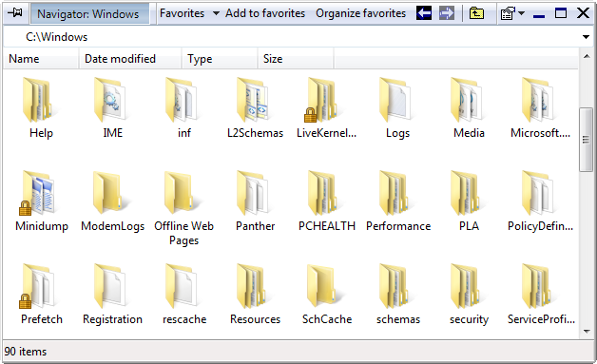Maximize the Navigator window

pyautogui.click(x=561, y=13)
